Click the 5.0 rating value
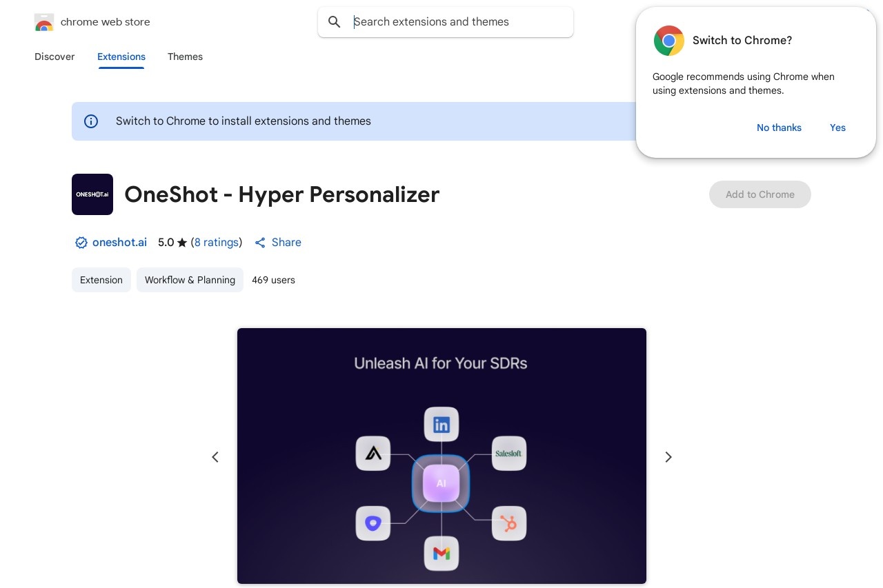The image size is (883, 588). 166,243
